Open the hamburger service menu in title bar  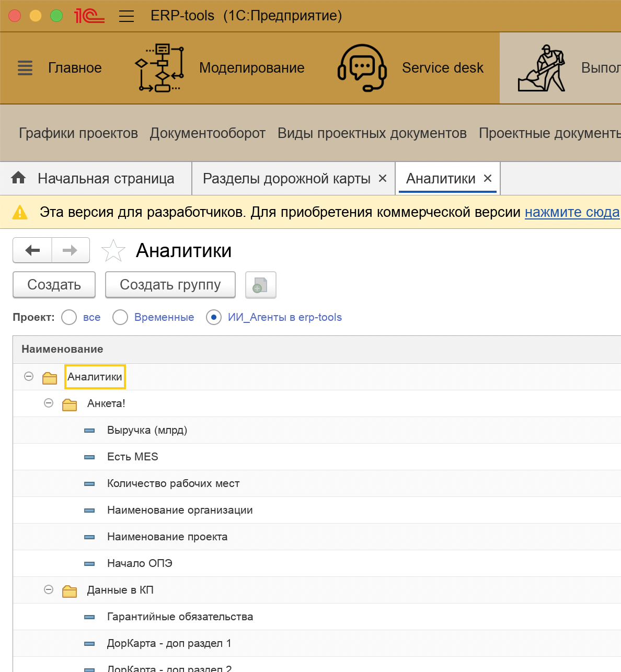pos(126,16)
